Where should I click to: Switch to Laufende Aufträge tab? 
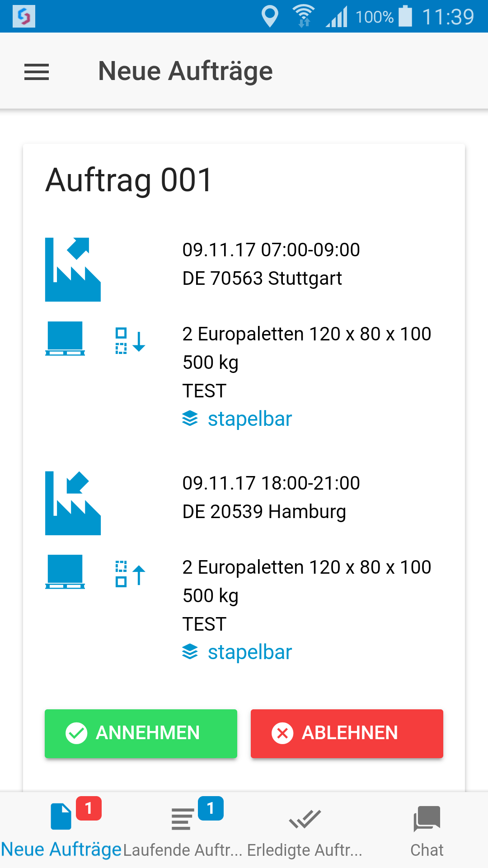183,830
